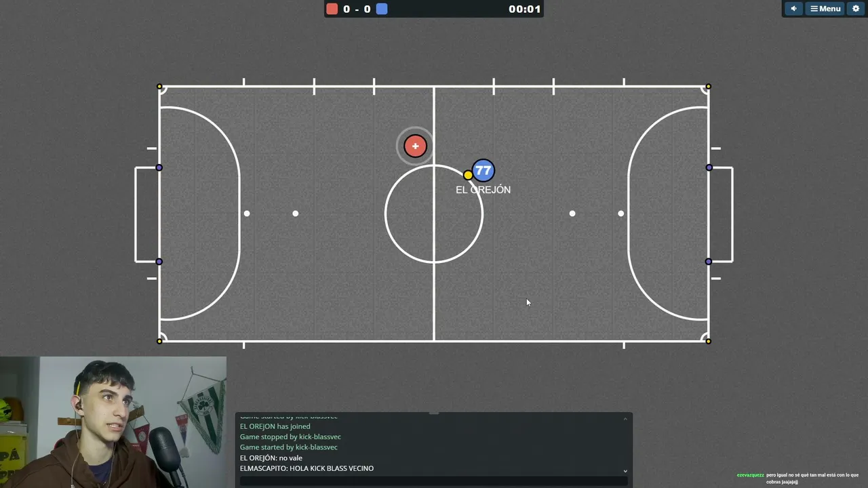Click the 'ELMASCAPITO: HOLA KICK BLASS VECINO' message
868x488 pixels.
coord(307,468)
